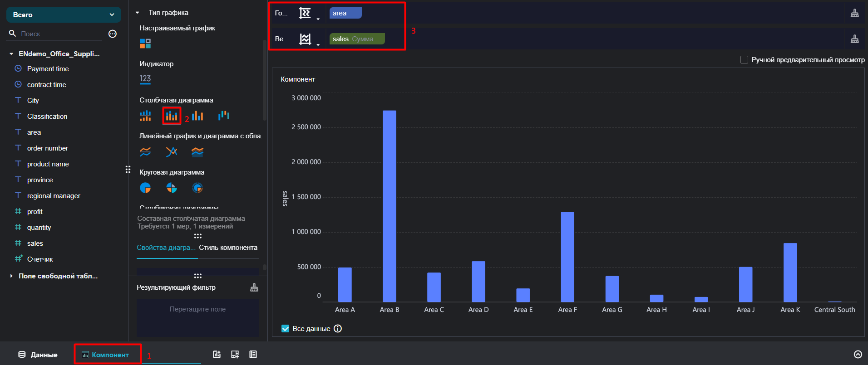Choose the custom chart type icon
This screenshot has height=365, width=868.
[x=145, y=44]
